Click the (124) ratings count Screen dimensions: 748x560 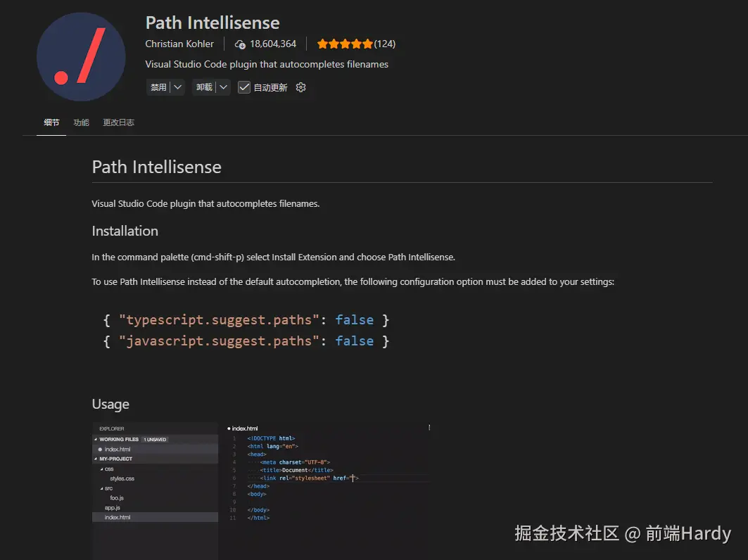click(384, 44)
